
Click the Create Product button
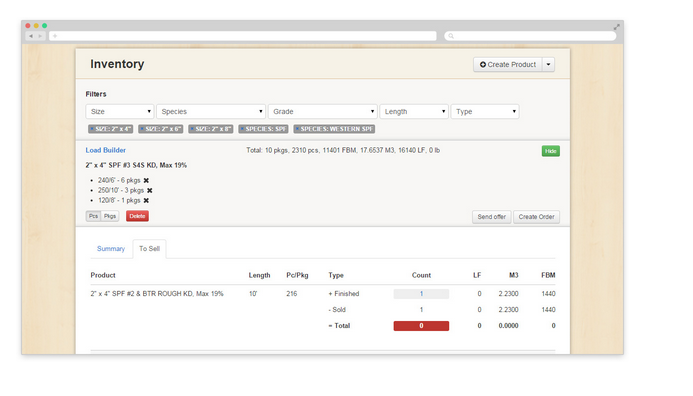508,65
